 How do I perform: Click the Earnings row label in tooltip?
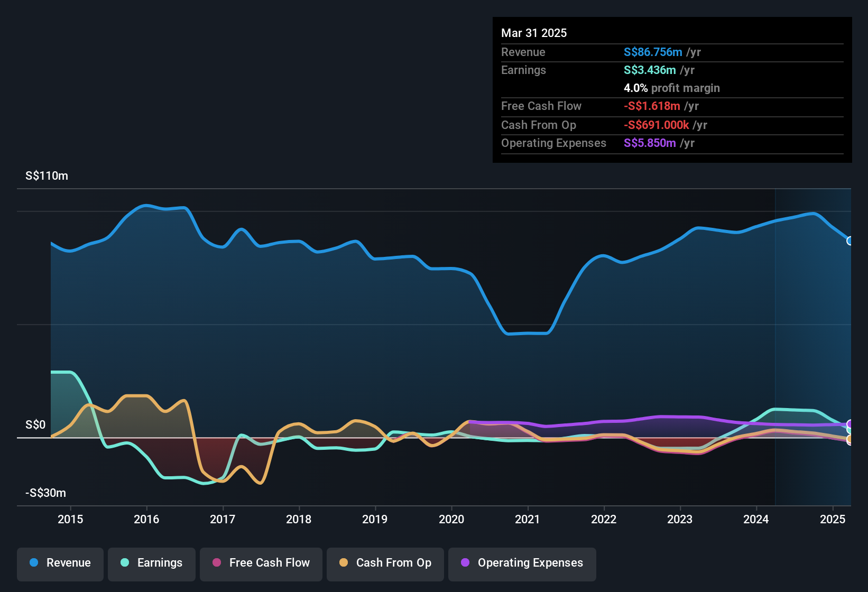(523, 70)
